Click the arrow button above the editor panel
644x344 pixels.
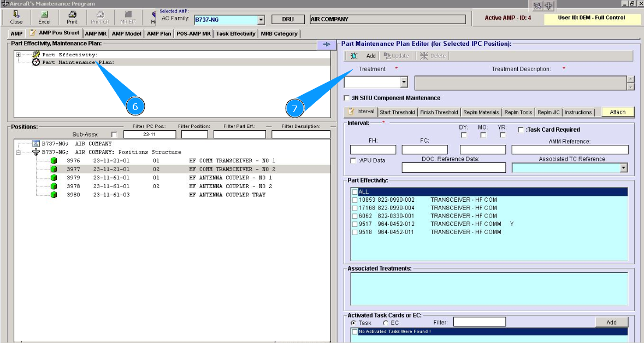[x=327, y=44]
